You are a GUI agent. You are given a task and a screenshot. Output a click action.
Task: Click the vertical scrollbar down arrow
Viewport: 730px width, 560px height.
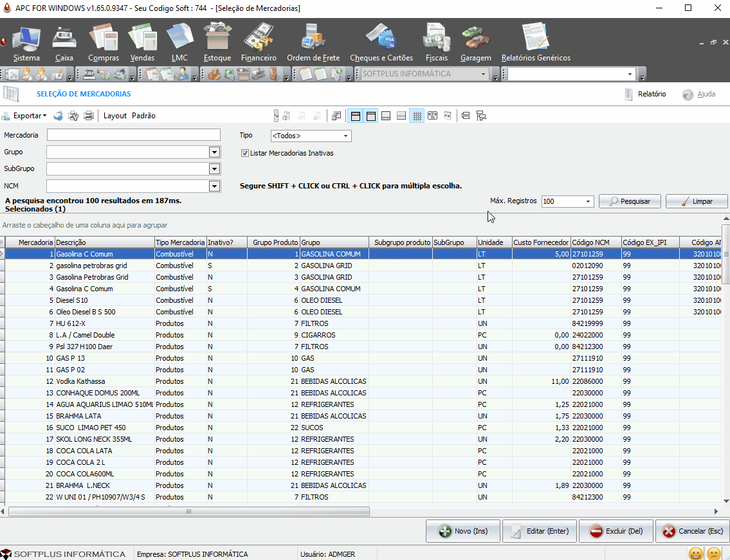(725, 501)
